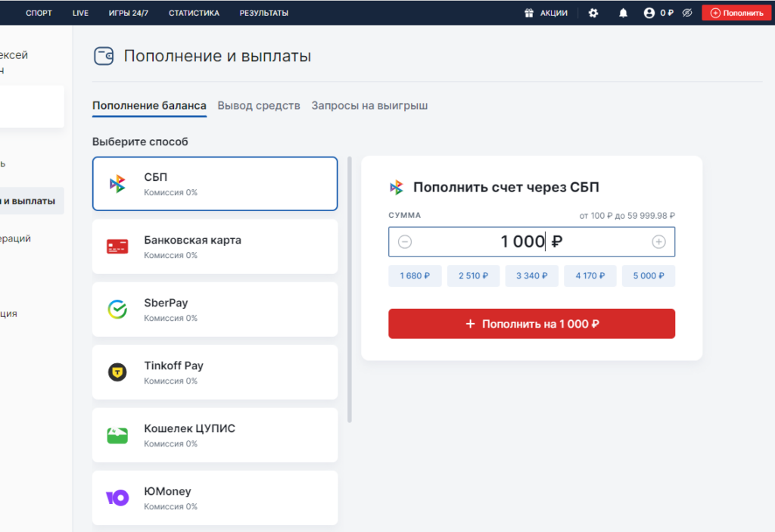Open the LIVE menu
Image resolution: width=775 pixels, height=532 pixels.
(80, 13)
